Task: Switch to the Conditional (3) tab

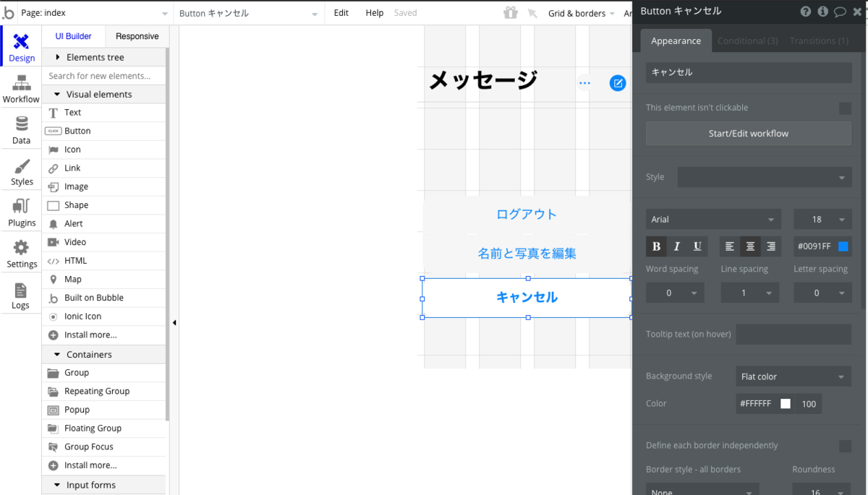Action: pos(747,41)
